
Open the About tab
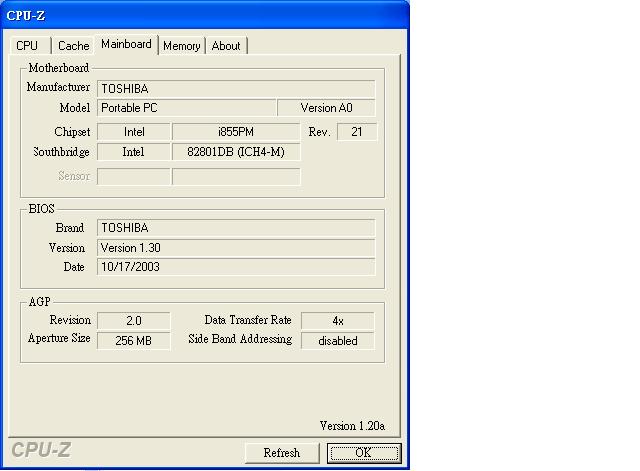pyautogui.click(x=226, y=46)
